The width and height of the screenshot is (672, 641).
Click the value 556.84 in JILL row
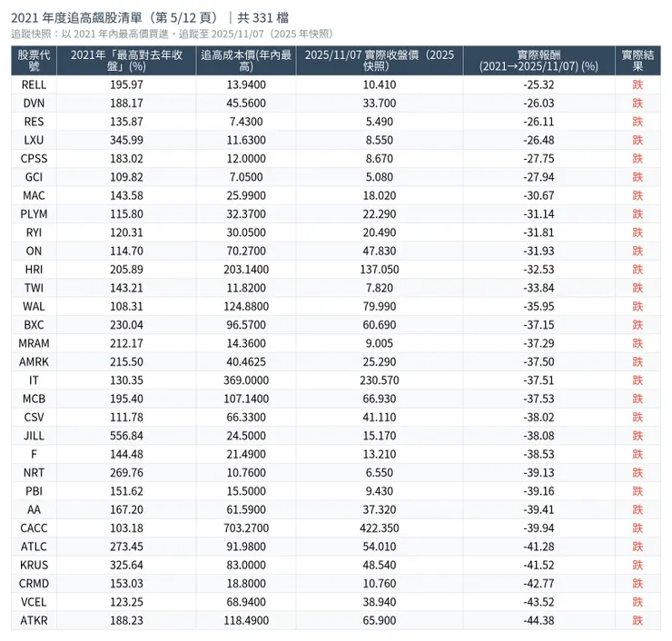(x=126, y=435)
